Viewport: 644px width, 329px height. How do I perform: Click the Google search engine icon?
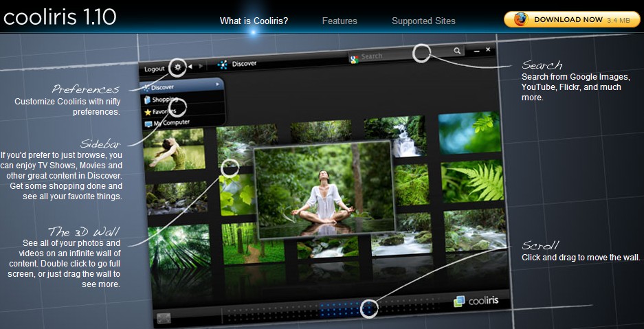pos(354,58)
